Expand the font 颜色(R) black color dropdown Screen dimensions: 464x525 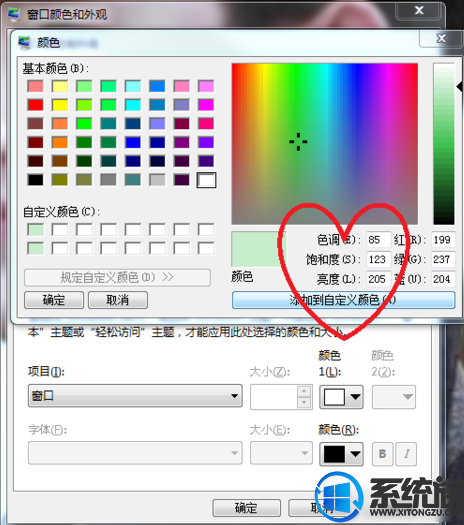[x=355, y=454]
